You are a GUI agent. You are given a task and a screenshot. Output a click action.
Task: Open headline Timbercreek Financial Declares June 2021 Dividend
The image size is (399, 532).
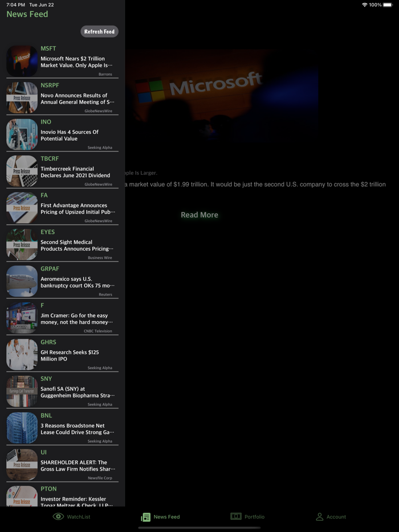pos(75,172)
